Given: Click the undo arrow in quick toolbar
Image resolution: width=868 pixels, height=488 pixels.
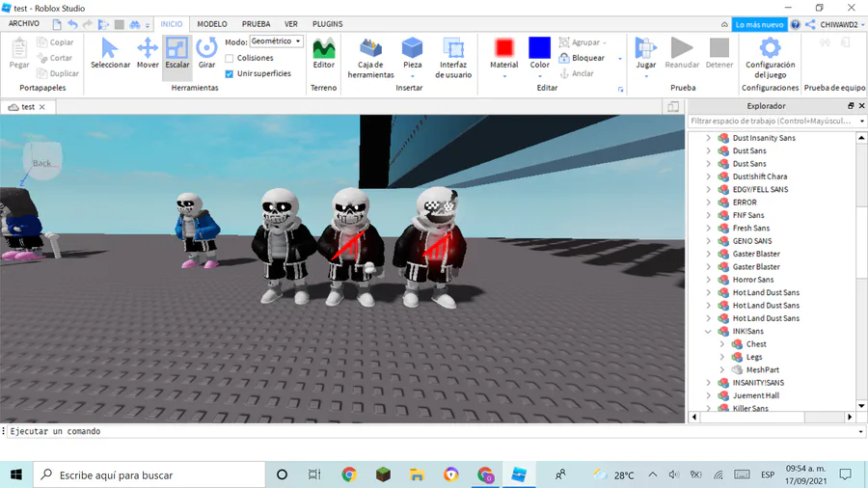Looking at the screenshot, I should pos(72,24).
